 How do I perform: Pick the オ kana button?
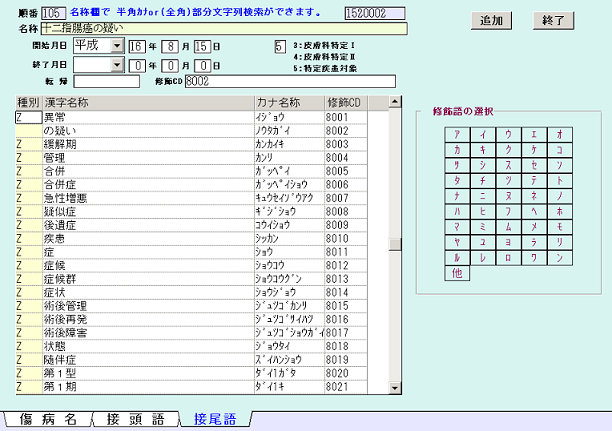click(x=561, y=135)
